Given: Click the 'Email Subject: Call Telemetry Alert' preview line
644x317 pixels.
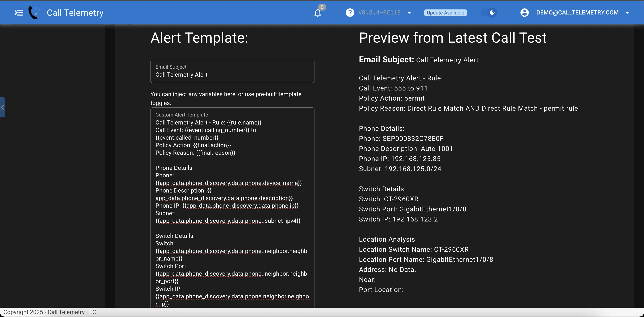Looking at the screenshot, I should 418,60.
